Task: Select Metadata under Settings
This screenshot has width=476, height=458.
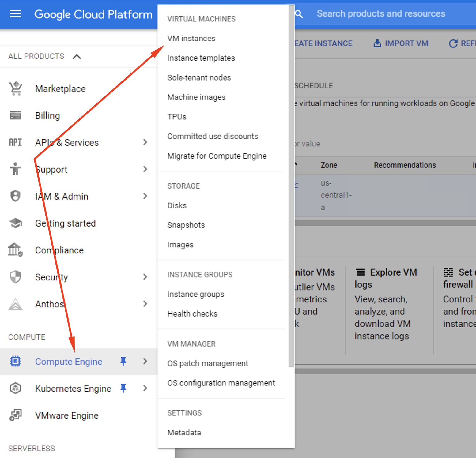Action: coord(184,433)
